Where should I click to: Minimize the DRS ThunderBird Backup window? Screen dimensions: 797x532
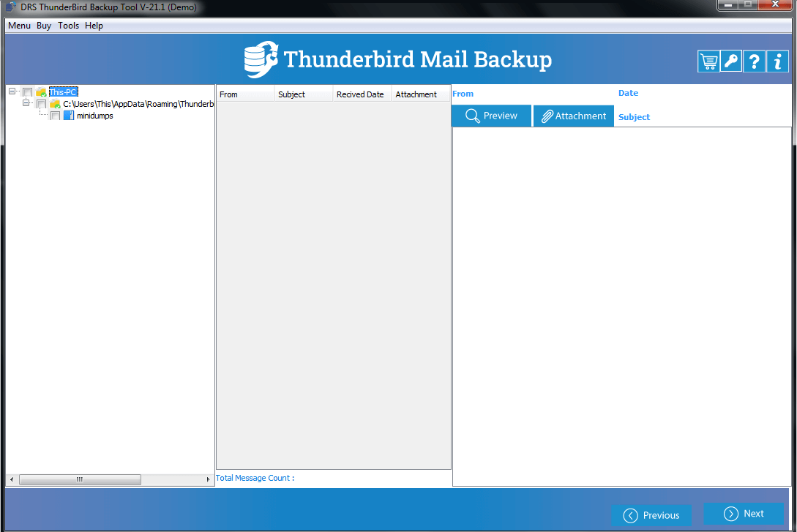tap(728, 4)
